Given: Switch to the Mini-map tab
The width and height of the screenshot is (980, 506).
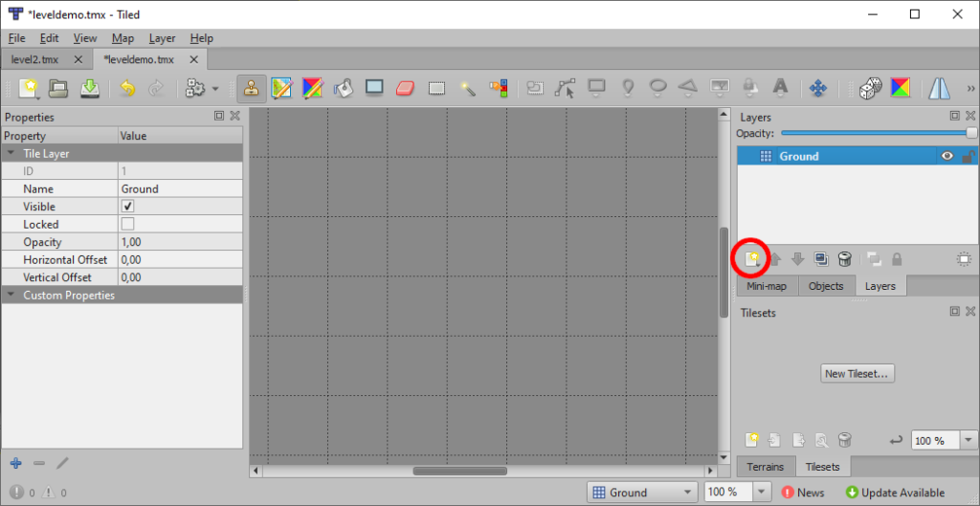Looking at the screenshot, I should pos(768,286).
